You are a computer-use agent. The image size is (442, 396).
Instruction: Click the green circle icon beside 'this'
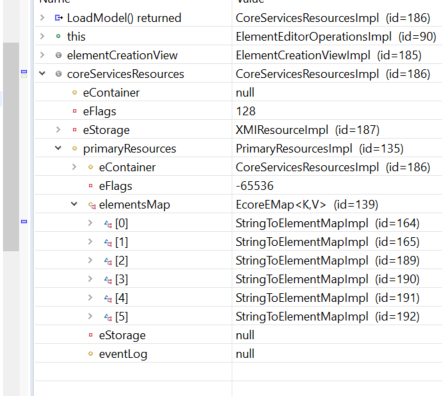click(x=58, y=36)
